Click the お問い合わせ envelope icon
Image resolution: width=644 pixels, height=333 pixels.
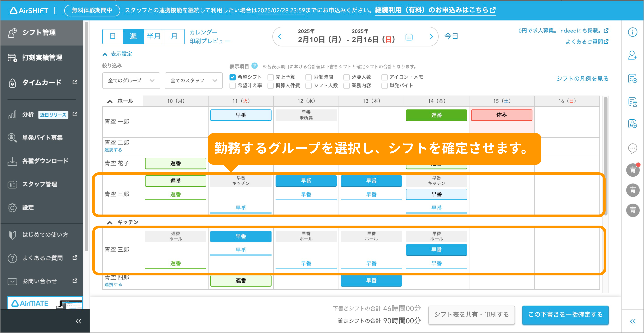coord(12,281)
